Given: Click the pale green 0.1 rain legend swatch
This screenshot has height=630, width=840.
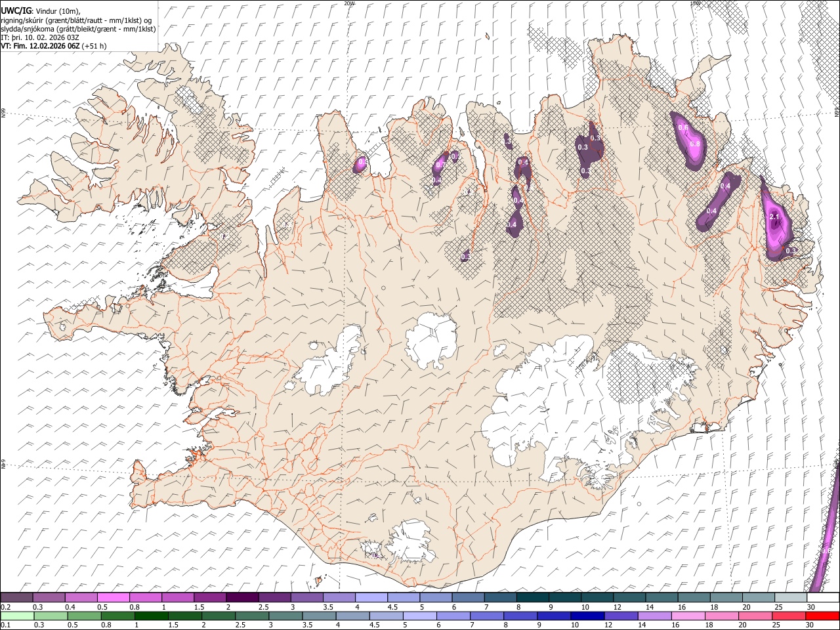Looking at the screenshot, I should tap(17, 616).
